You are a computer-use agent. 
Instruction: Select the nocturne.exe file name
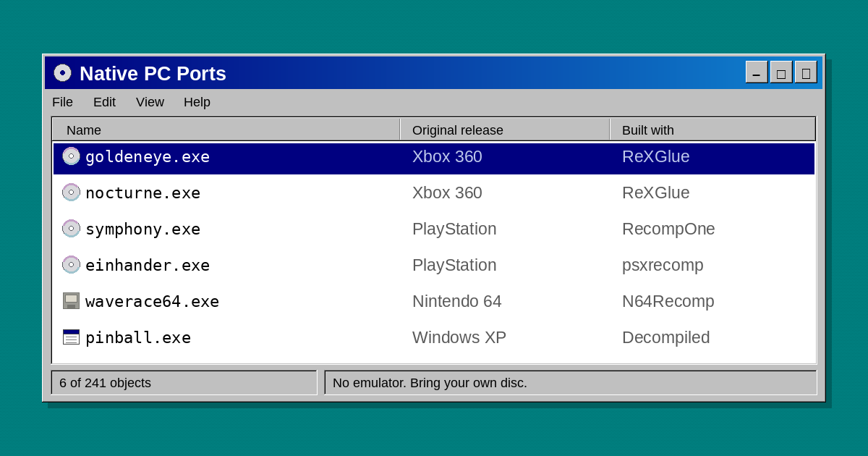coord(142,193)
